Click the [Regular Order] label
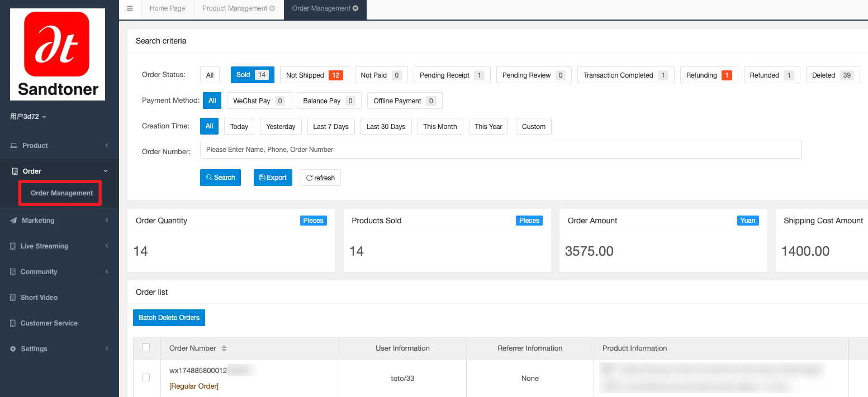The width and height of the screenshot is (868, 397). pyautogui.click(x=194, y=386)
